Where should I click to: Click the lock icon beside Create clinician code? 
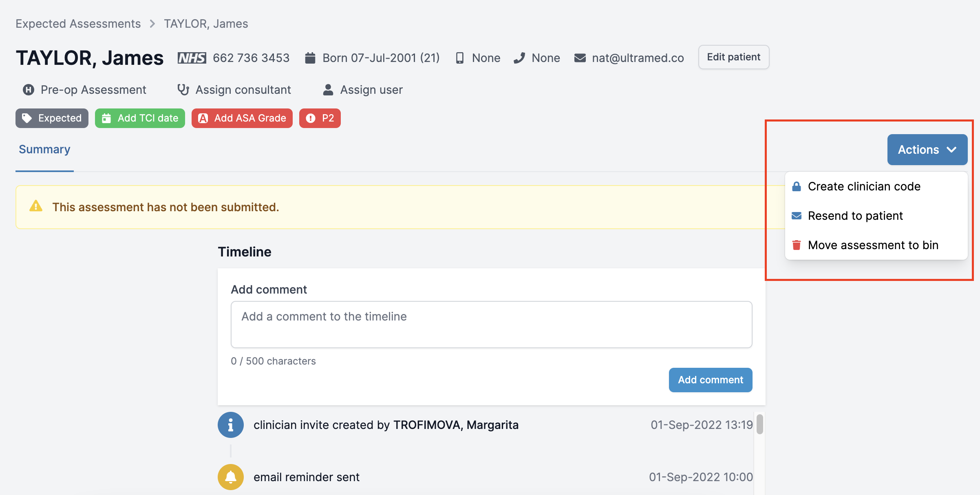796,187
